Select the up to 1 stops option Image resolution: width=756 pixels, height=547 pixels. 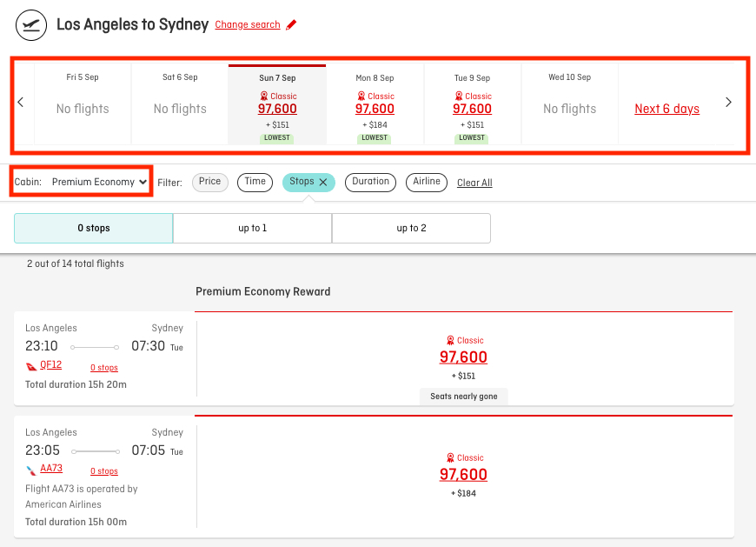pyautogui.click(x=252, y=228)
